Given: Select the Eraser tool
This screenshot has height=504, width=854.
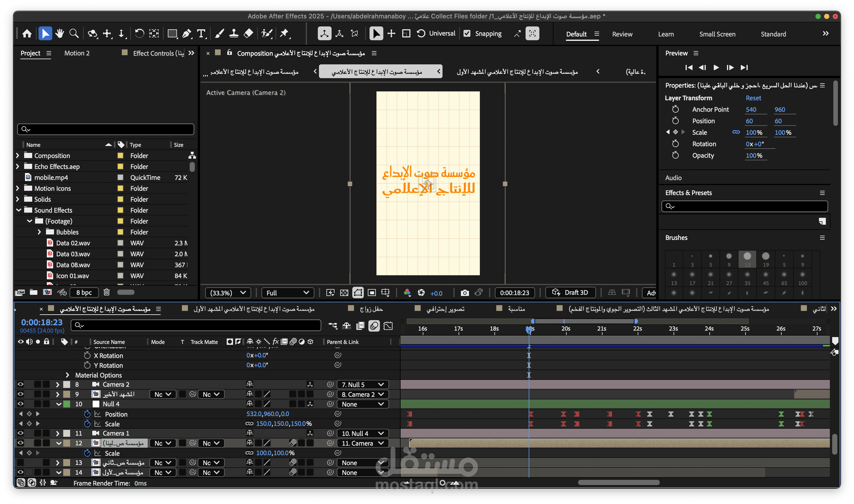Looking at the screenshot, I should (x=249, y=34).
